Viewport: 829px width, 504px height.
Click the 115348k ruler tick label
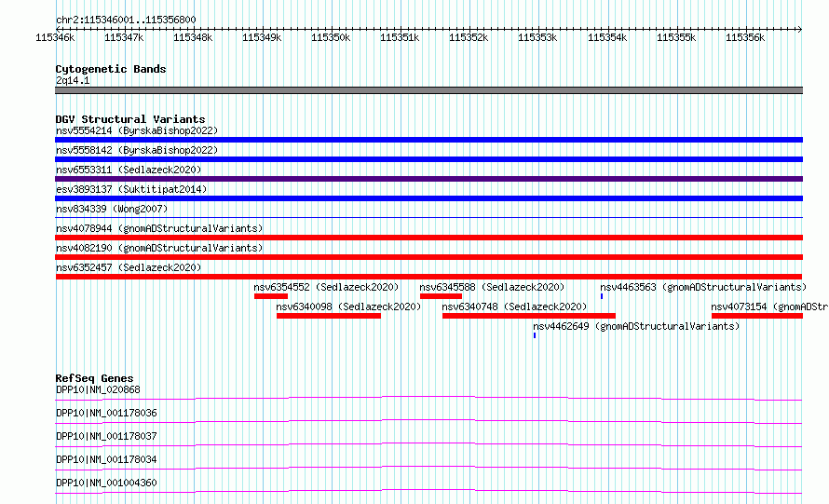[193, 37]
